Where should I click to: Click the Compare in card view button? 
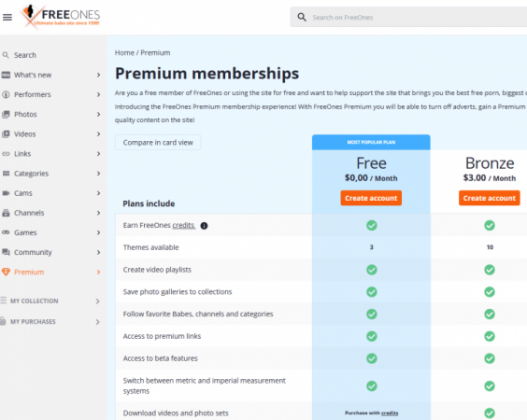[x=158, y=143]
